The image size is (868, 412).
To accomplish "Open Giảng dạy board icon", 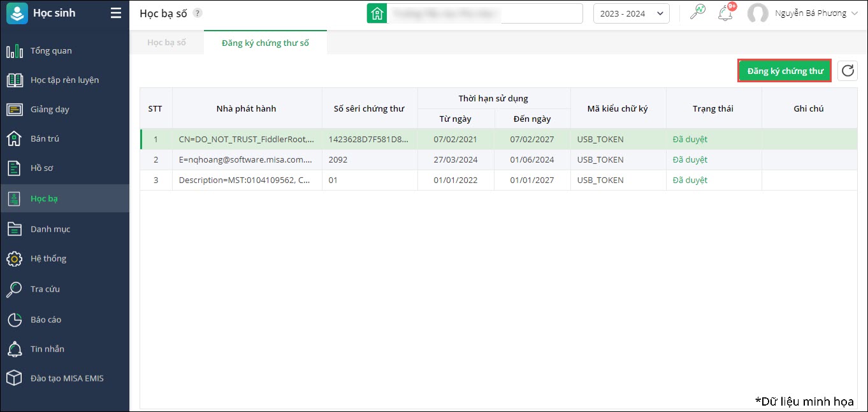I will (15, 110).
